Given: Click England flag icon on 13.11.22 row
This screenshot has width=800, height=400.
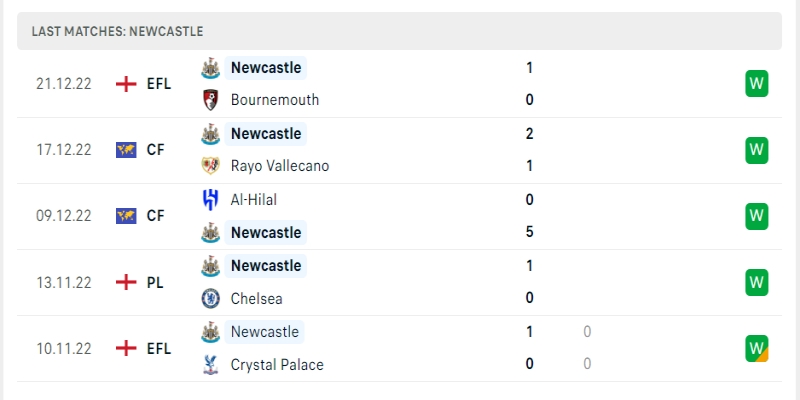Looking at the screenshot, I should point(126,282).
